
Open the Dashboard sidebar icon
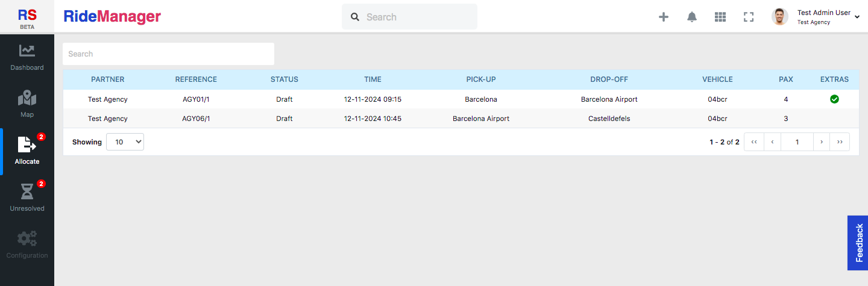click(x=27, y=51)
